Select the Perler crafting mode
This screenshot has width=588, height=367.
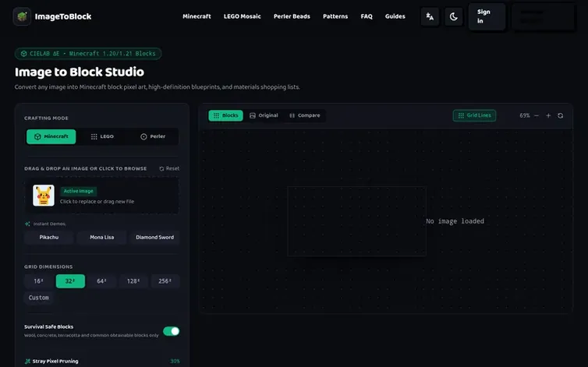[x=153, y=136]
